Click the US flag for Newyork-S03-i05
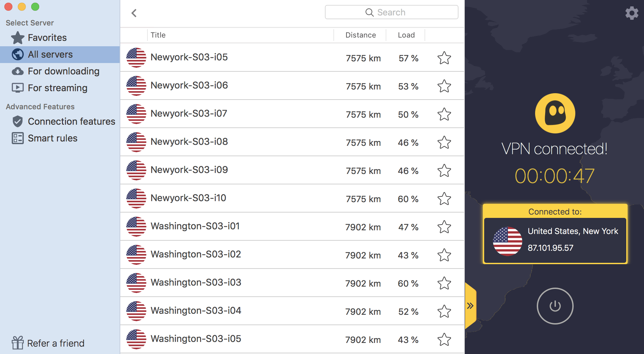The width and height of the screenshot is (644, 354). pos(136,58)
